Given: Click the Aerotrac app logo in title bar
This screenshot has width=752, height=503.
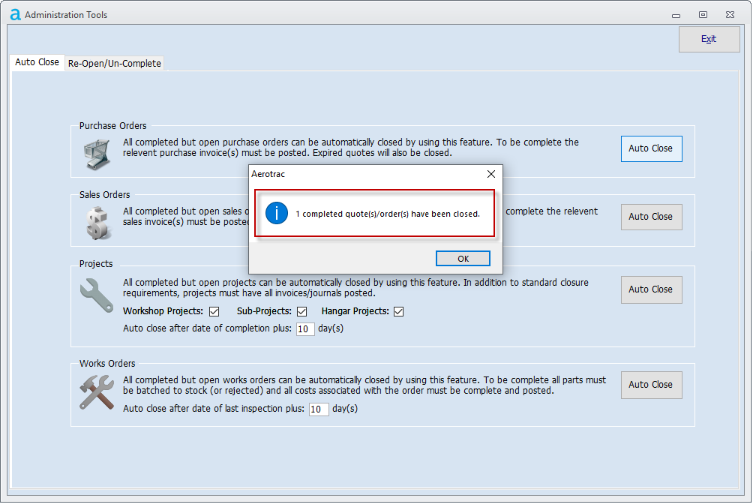Looking at the screenshot, I should 14,15.
